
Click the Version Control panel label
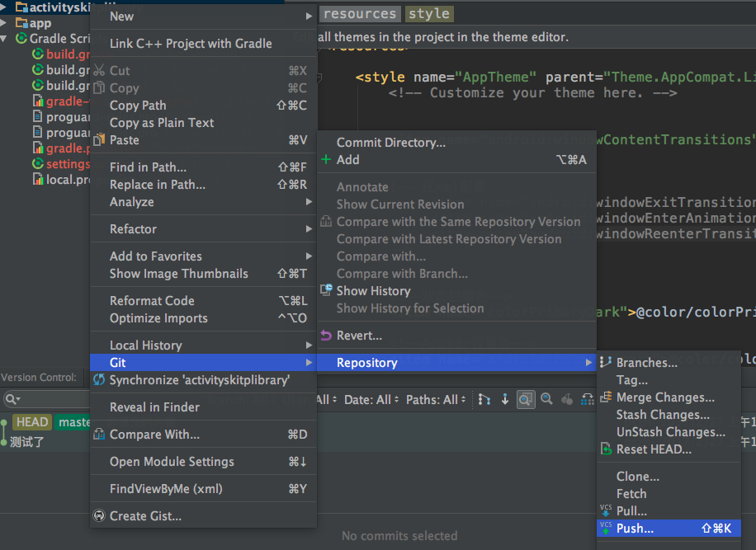click(x=39, y=378)
